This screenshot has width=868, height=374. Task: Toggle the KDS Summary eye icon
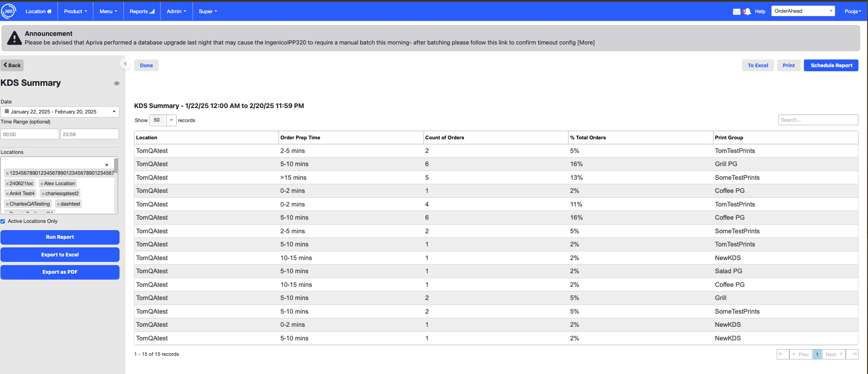tap(117, 84)
